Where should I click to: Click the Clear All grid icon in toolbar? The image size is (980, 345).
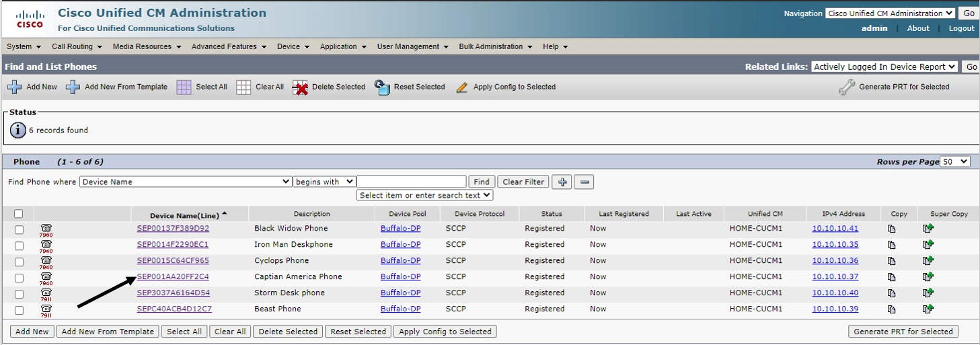(243, 87)
